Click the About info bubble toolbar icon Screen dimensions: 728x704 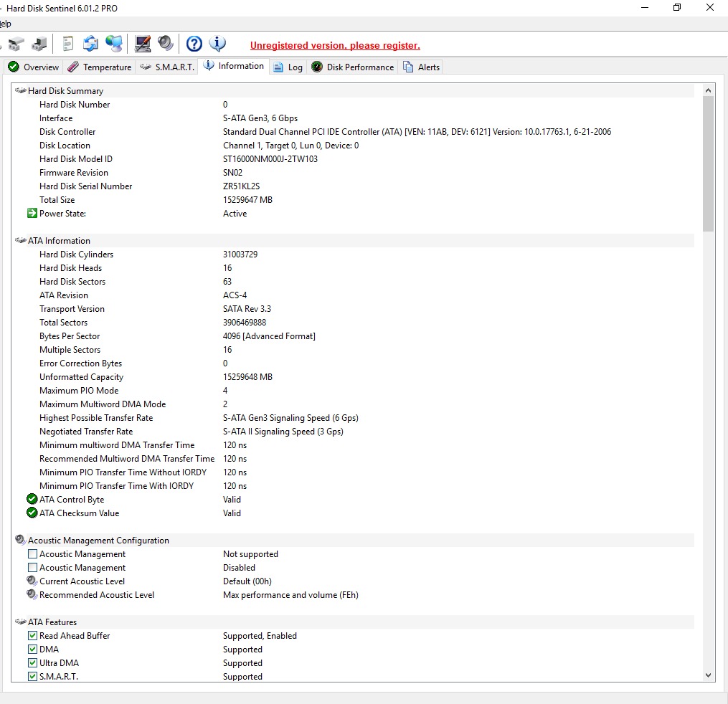tap(217, 44)
